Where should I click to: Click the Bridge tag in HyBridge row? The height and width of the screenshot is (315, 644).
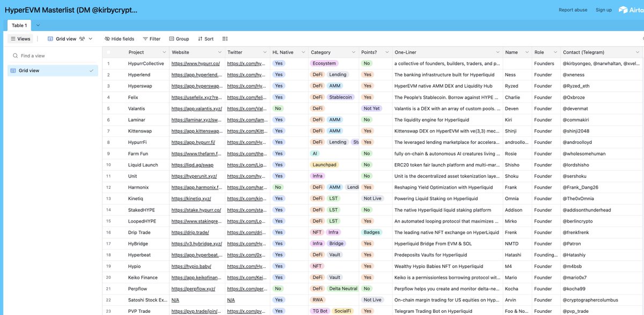pos(336,244)
